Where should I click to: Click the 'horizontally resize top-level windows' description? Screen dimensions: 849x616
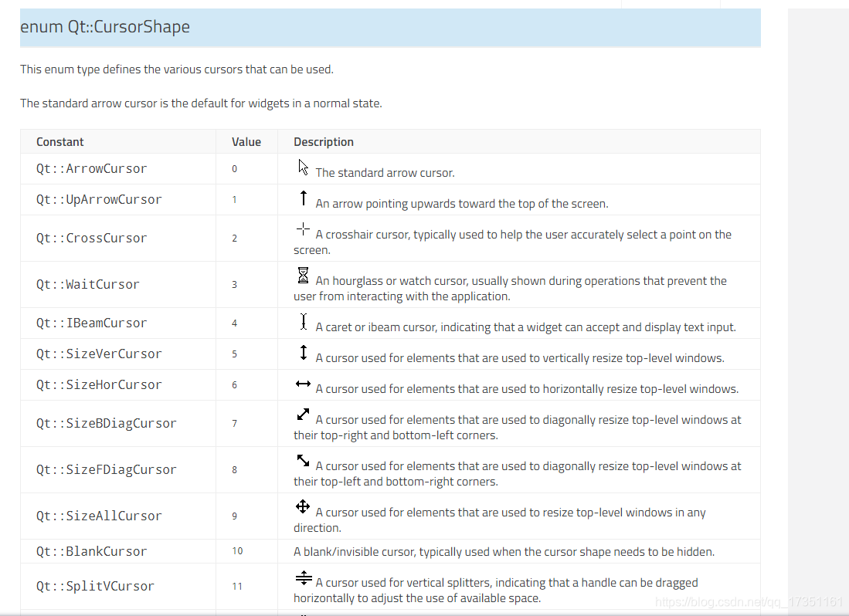(527, 389)
